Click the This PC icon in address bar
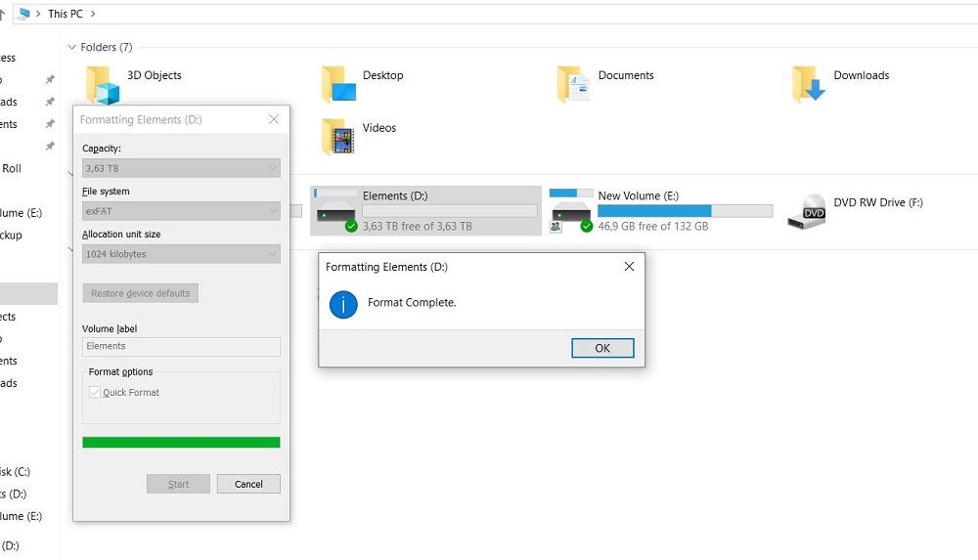Screen dimensions: 978x560 [x=22, y=14]
